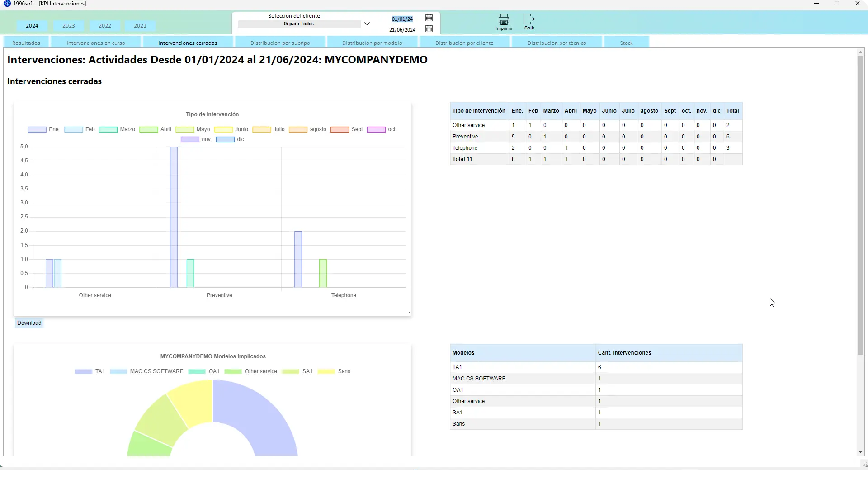Toggle Junio series in chart legend

click(x=231, y=129)
